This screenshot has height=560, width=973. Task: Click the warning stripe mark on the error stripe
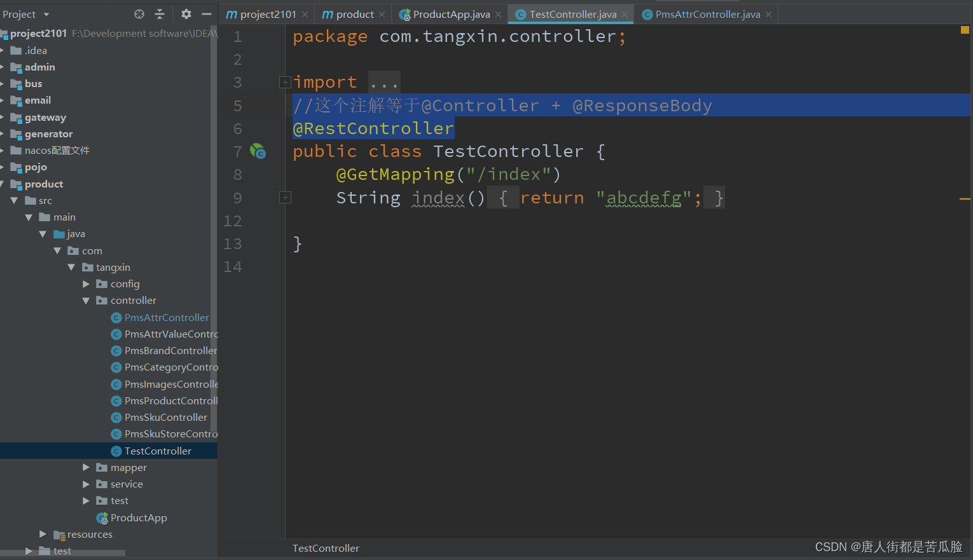[965, 199]
